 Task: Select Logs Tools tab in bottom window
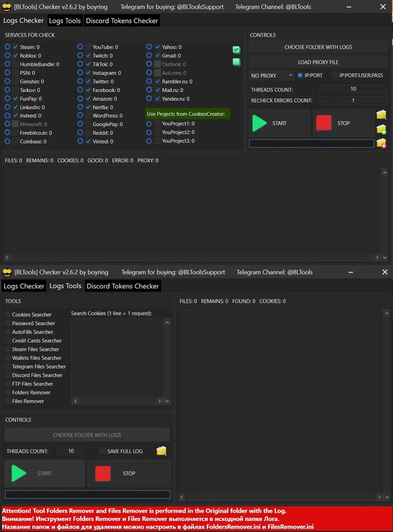pos(65,286)
